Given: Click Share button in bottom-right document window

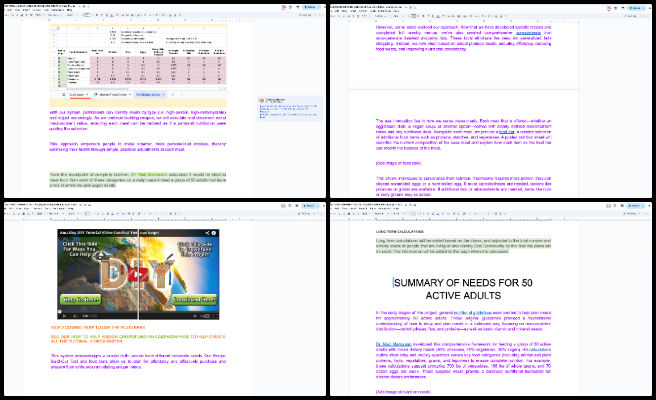Looking at the screenshot, I should [636, 205].
